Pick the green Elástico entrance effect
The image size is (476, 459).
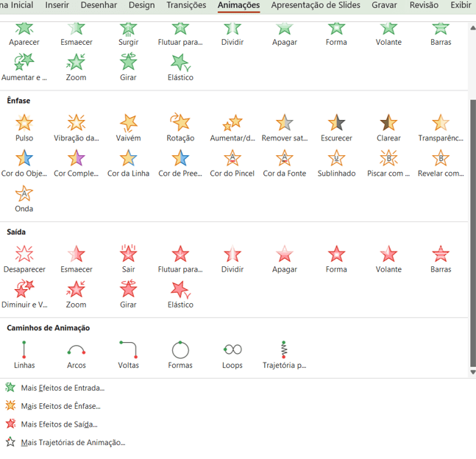click(181, 67)
